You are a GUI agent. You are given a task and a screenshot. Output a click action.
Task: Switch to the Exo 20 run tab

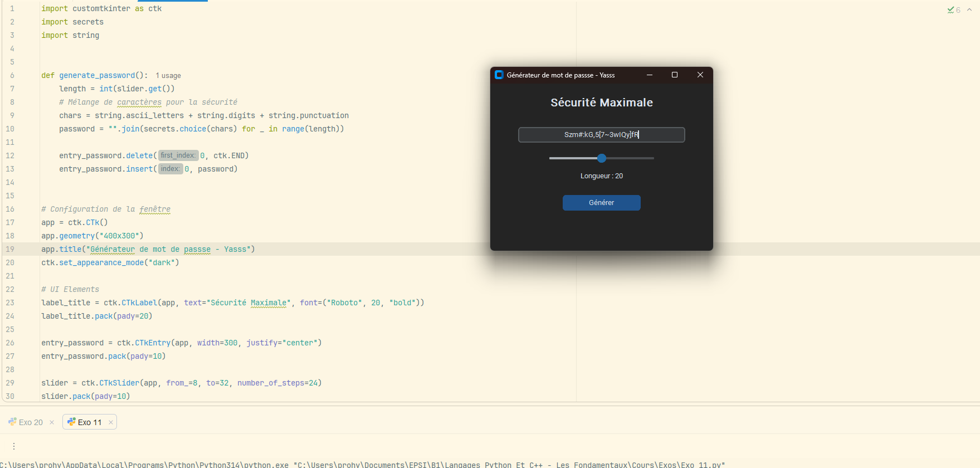click(x=26, y=422)
